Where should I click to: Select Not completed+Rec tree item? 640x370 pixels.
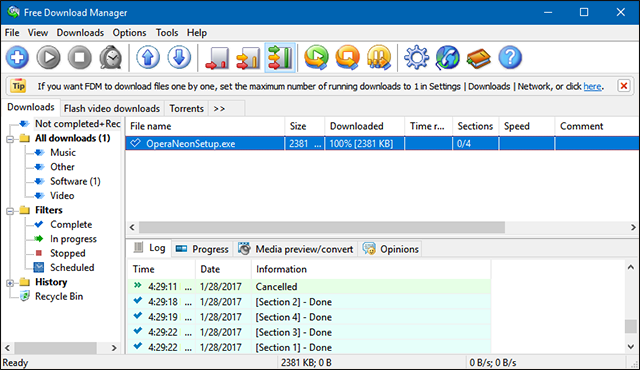tap(78, 124)
